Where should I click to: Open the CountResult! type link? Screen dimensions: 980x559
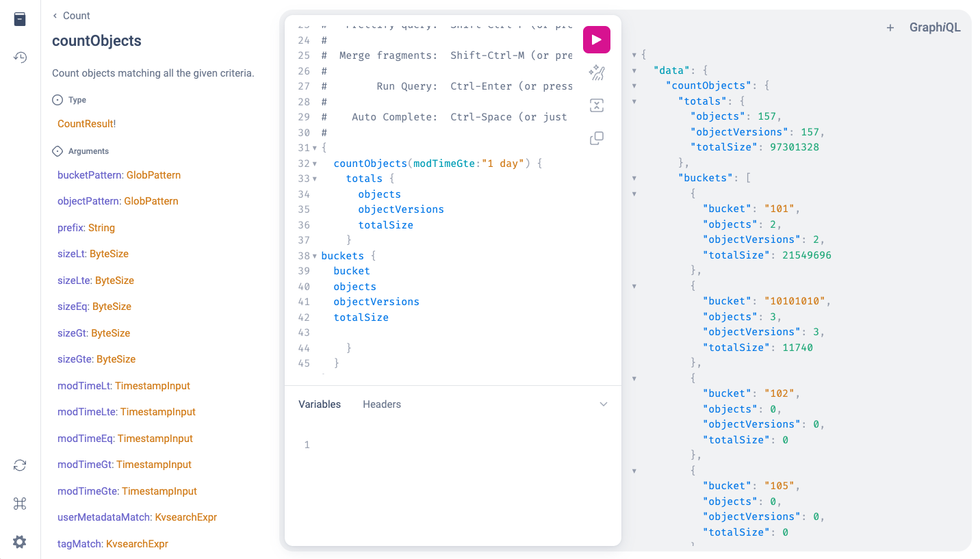tap(86, 124)
